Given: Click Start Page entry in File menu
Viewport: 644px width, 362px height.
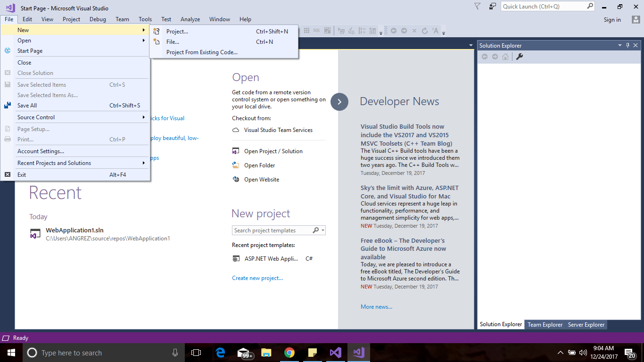Looking at the screenshot, I should (x=75, y=51).
